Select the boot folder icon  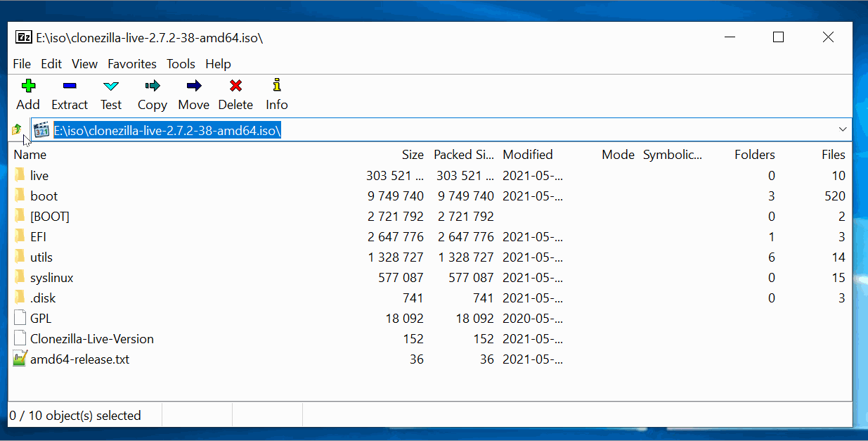point(20,196)
